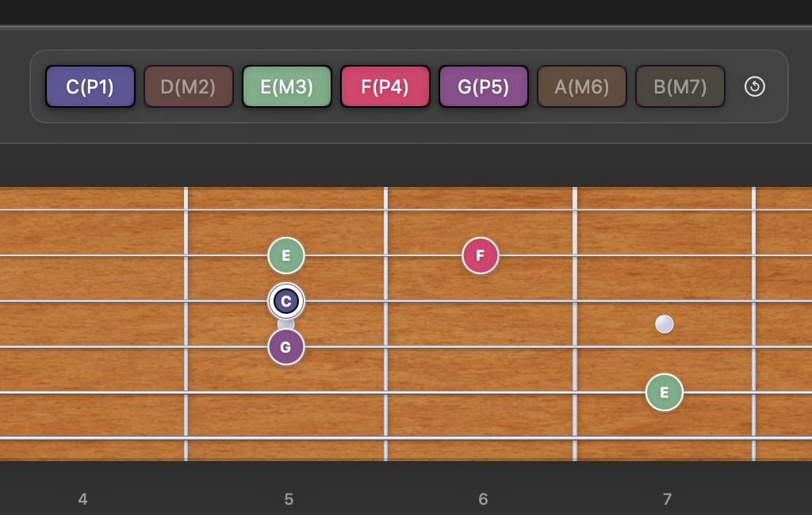Toggle the E(M3) note button
Screen dimensions: 812x515
(x=287, y=86)
